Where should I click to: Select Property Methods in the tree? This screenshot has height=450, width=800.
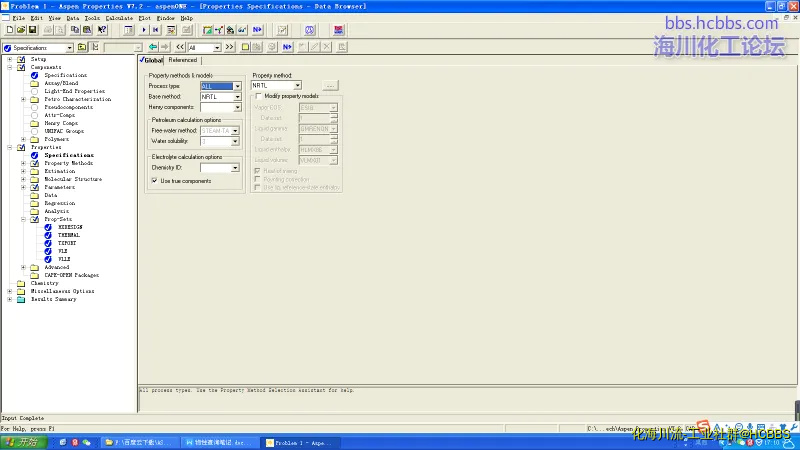coord(68,163)
